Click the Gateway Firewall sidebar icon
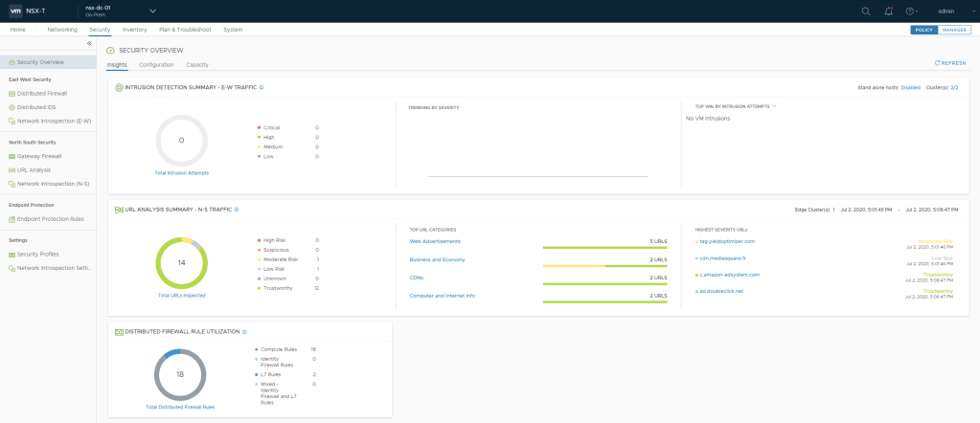Viewport: 980px width, 423px height. pyautogui.click(x=11, y=156)
